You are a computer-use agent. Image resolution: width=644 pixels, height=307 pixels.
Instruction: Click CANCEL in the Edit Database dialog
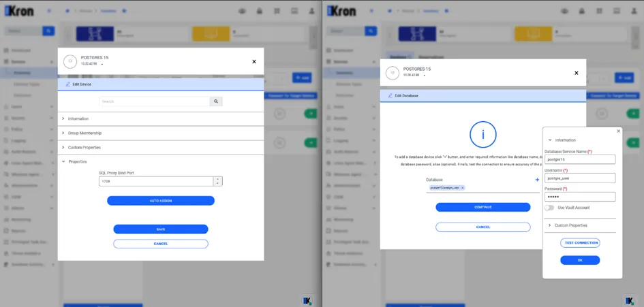(x=483, y=227)
